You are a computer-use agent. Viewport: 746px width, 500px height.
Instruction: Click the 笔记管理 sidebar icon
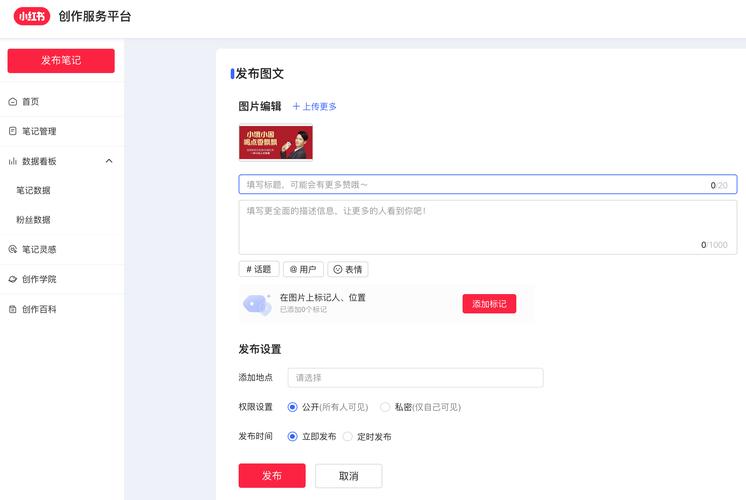pos(13,131)
